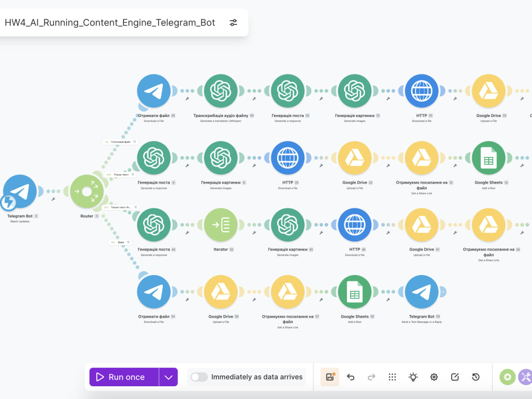Click the wrench between Telegram Bot trigger and Router
The width and height of the screenshot is (532, 399).
pyautogui.click(x=53, y=199)
